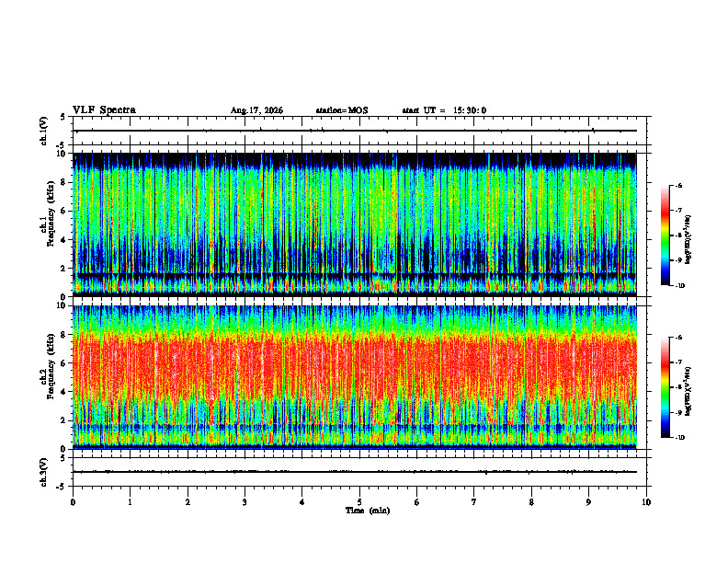
Task: Click the 5 minute tick label on the time axis
Action: click(359, 502)
